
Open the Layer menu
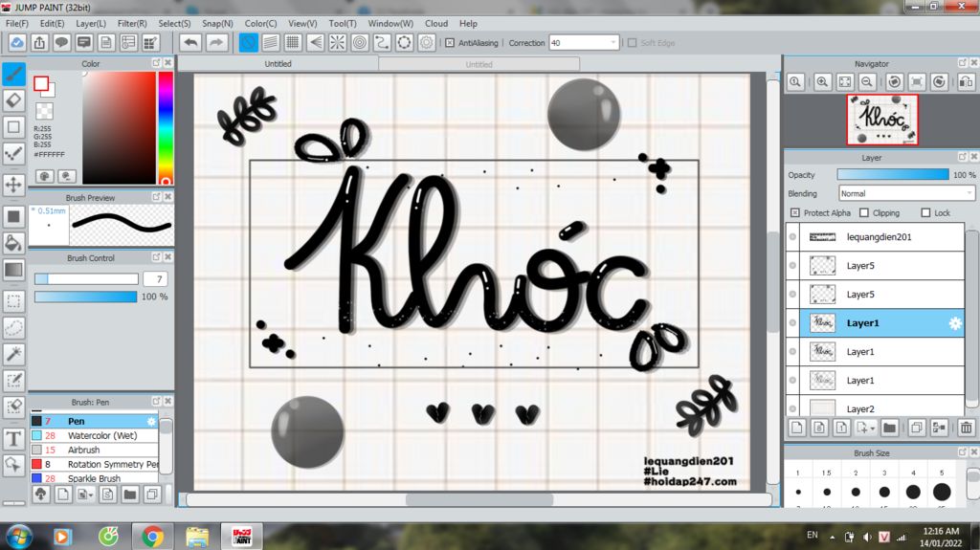point(91,23)
